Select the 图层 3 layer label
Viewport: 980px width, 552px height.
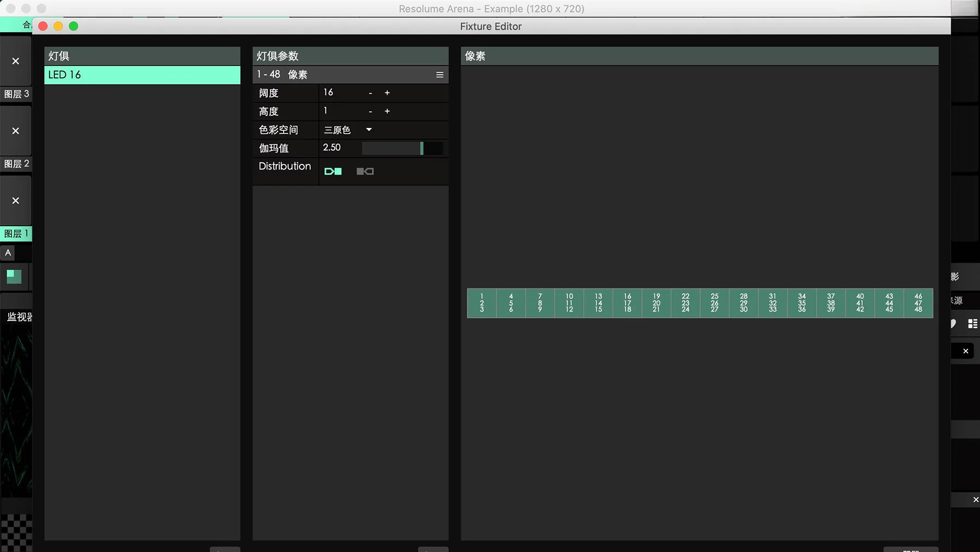[x=16, y=94]
